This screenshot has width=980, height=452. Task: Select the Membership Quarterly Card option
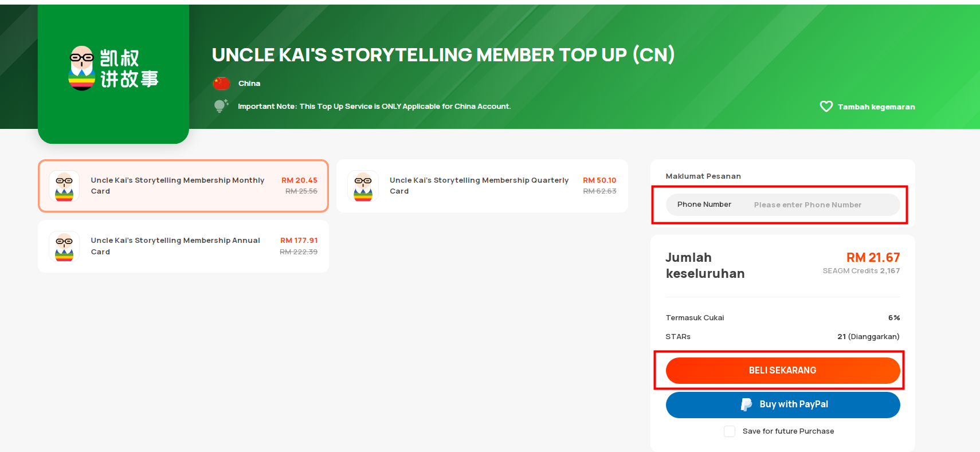482,186
